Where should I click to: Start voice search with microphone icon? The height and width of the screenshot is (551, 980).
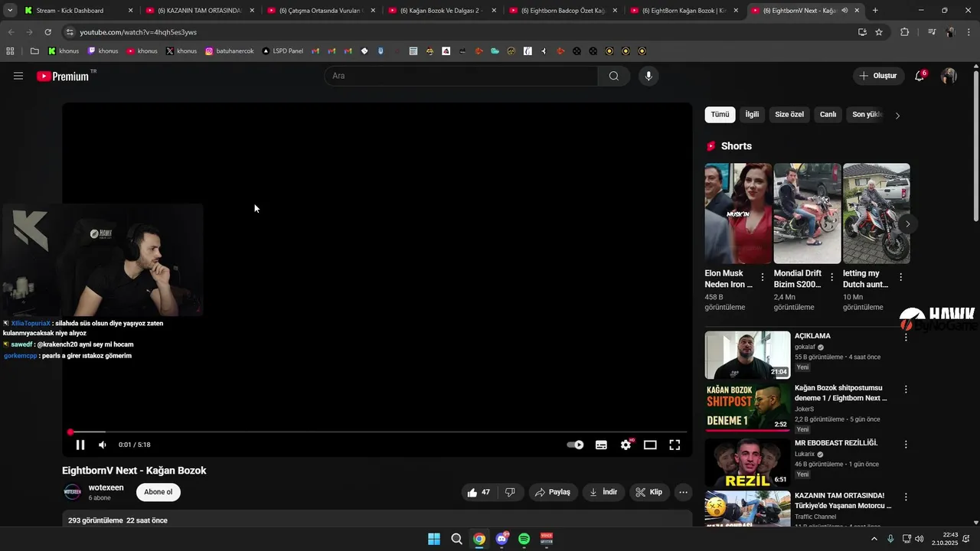[648, 76]
